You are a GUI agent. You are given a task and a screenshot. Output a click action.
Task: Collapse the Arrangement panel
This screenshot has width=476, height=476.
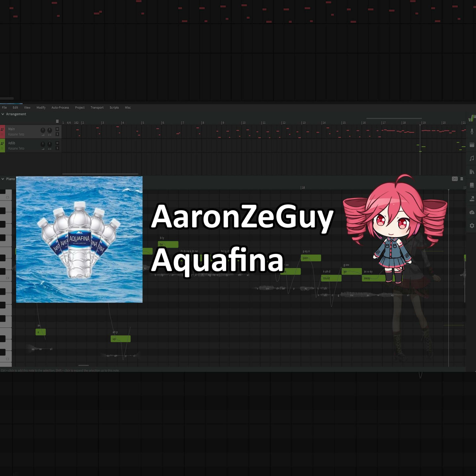pos(3,114)
